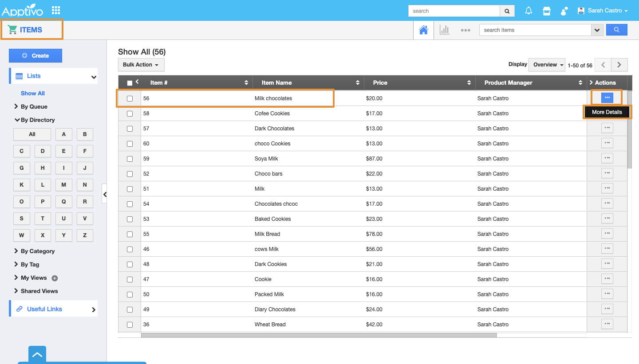Click the home icon in Items toolbar
The height and width of the screenshot is (364, 639).
click(x=423, y=30)
